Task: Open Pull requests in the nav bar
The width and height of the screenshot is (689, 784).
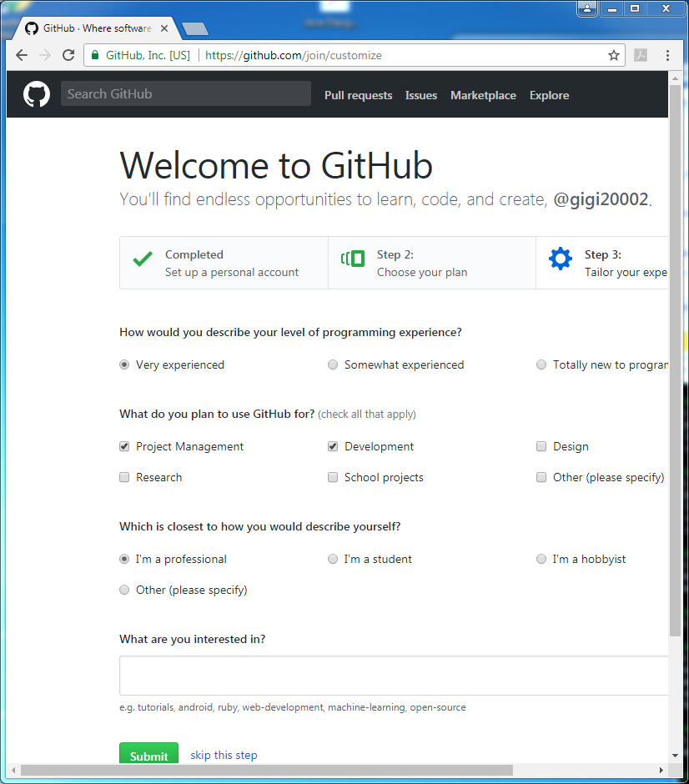Action: pyautogui.click(x=358, y=95)
